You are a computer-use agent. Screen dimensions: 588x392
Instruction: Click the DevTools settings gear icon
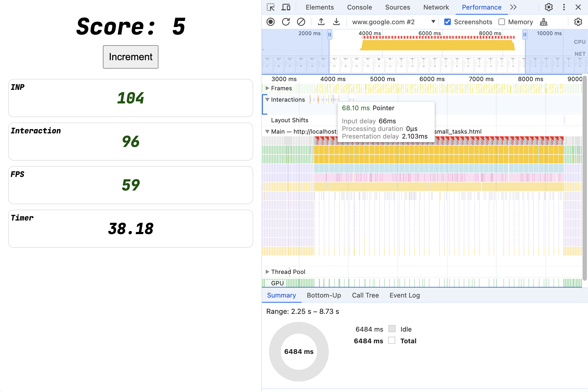[550, 7]
